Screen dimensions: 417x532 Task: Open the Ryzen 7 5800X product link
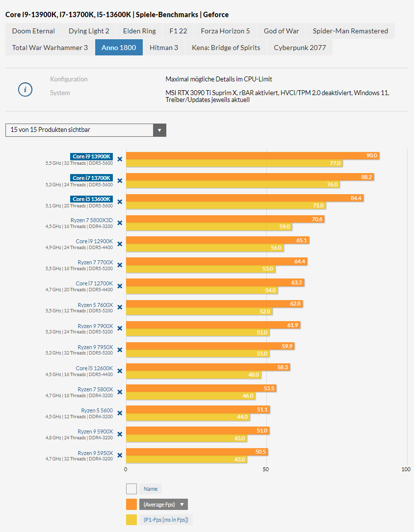[x=95, y=389]
